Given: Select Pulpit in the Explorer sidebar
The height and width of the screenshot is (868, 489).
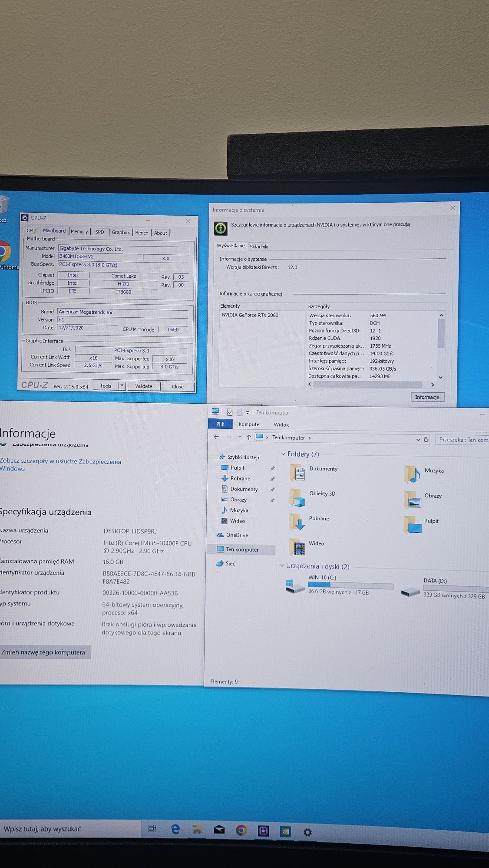Looking at the screenshot, I should 233,467.
